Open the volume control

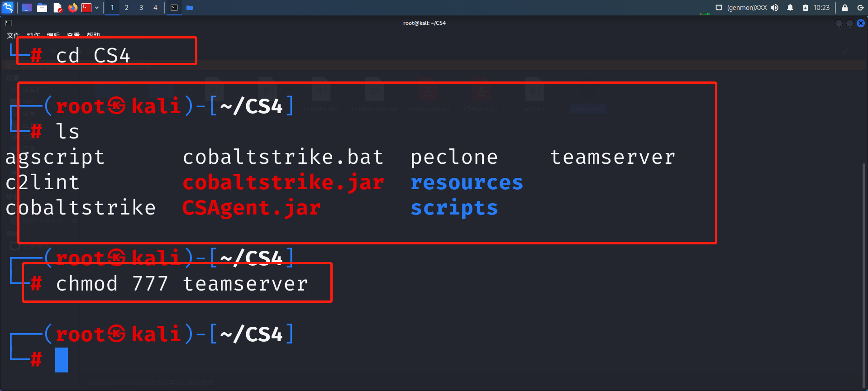coord(775,8)
